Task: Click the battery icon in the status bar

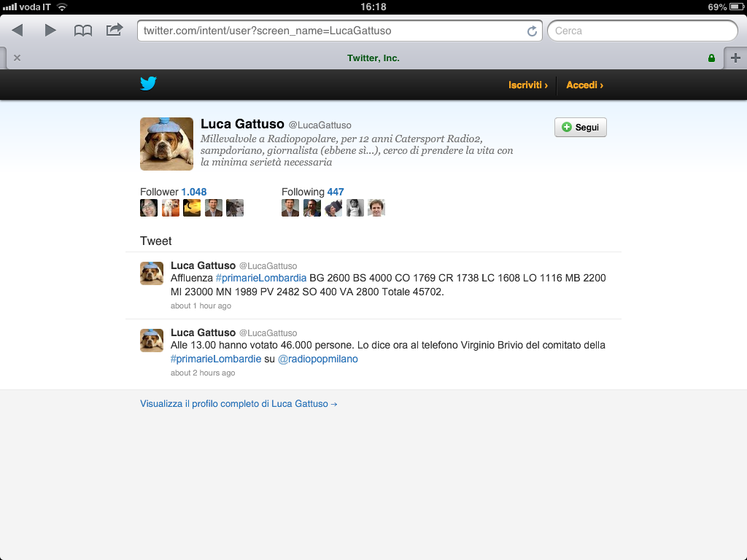Action: pos(737,7)
